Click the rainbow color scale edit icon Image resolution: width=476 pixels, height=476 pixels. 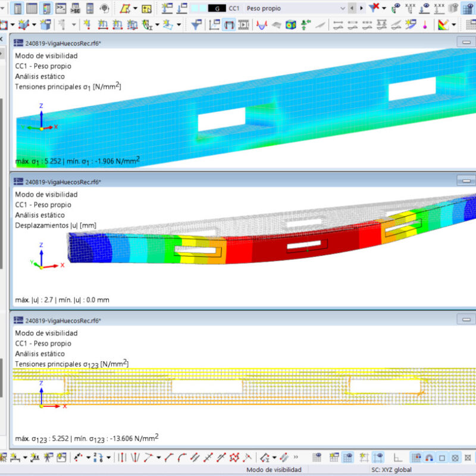click(443, 24)
